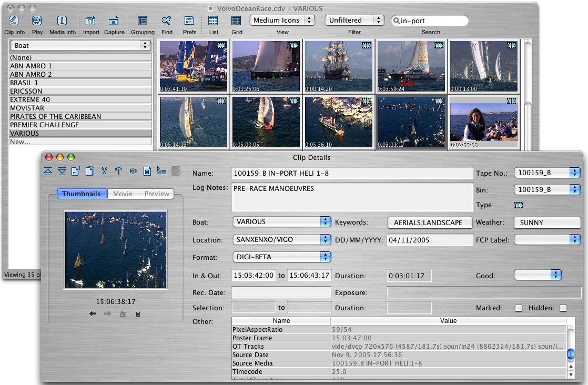This screenshot has height=385, width=588.
Task: Click the Media Info toolbar icon
Action: (x=62, y=21)
